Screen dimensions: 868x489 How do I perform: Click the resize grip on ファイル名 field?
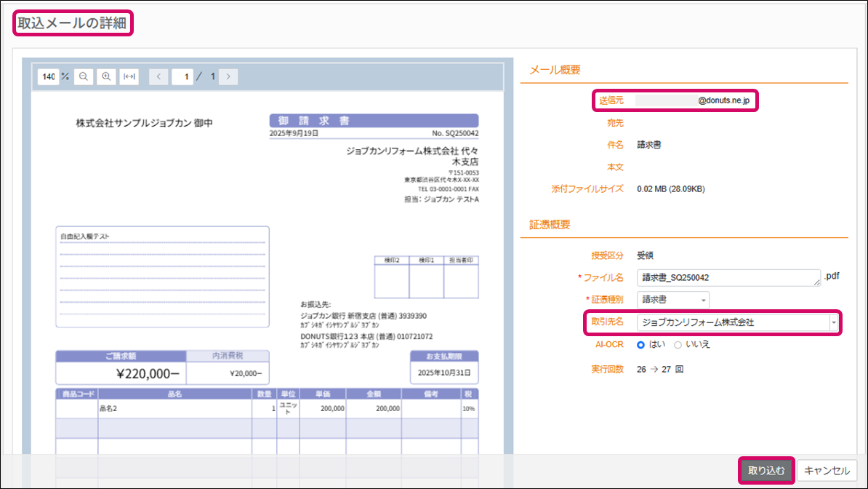click(817, 282)
